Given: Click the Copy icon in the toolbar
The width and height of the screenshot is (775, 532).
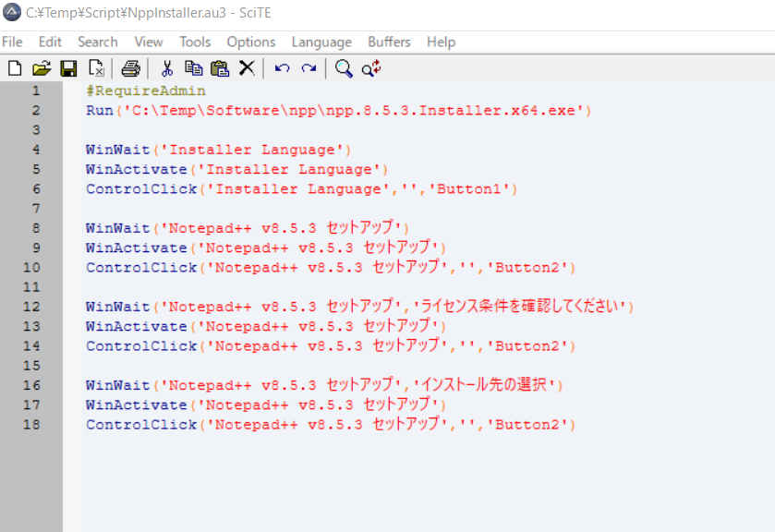Looking at the screenshot, I should pyautogui.click(x=193, y=68).
